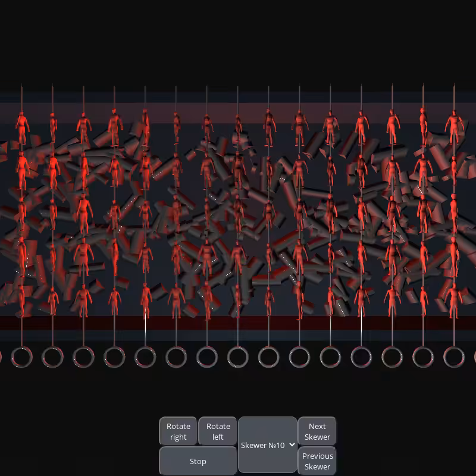Select the first full skewer ring handle from the left
The height and width of the screenshot is (476, 476).
point(21,357)
